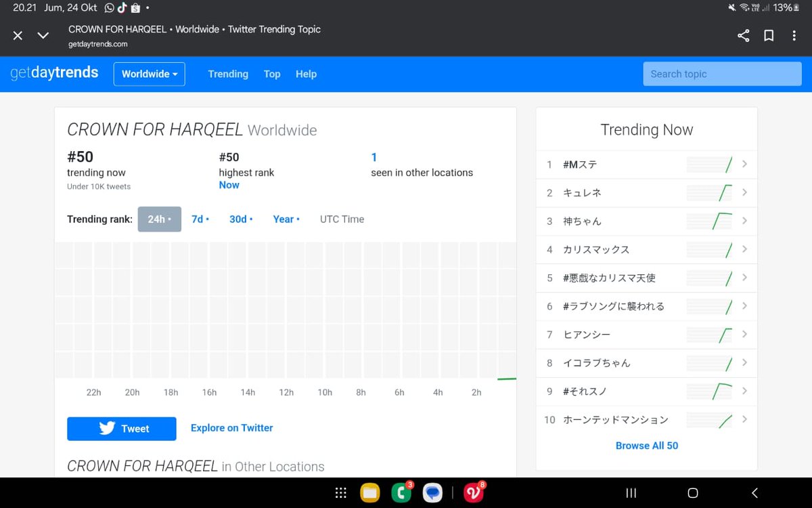Click the chevron arrow beside ヒアンシー

click(744, 334)
